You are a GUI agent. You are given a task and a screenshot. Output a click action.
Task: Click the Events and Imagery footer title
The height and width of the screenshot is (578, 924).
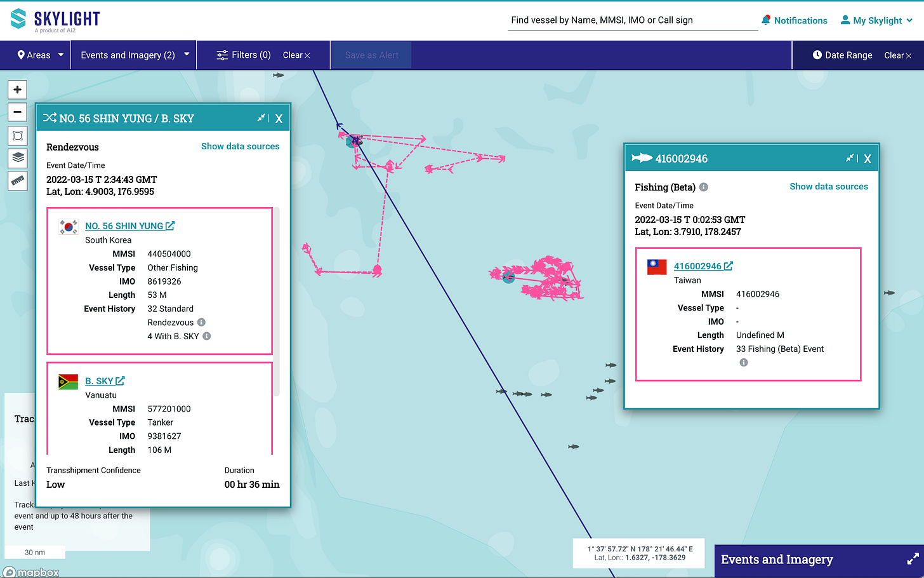tap(777, 560)
